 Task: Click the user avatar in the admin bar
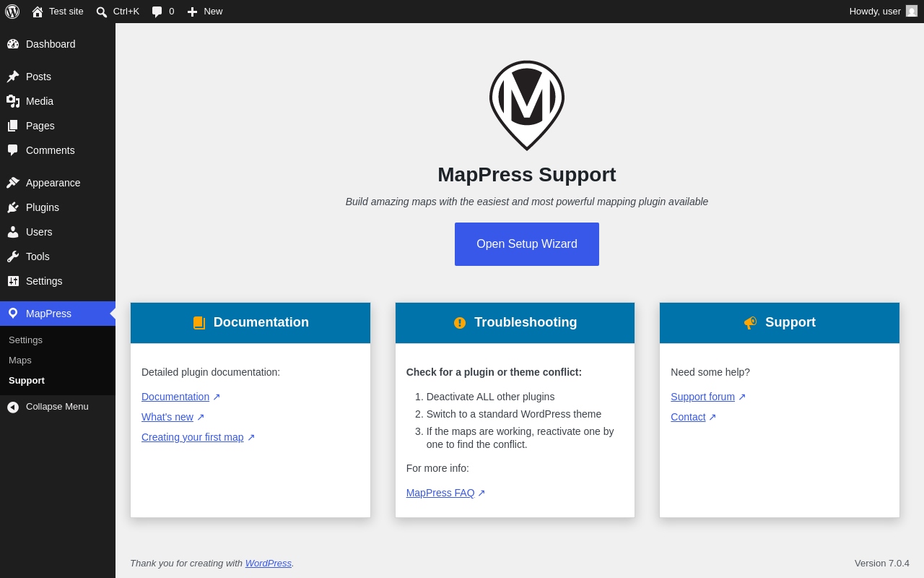coord(912,11)
